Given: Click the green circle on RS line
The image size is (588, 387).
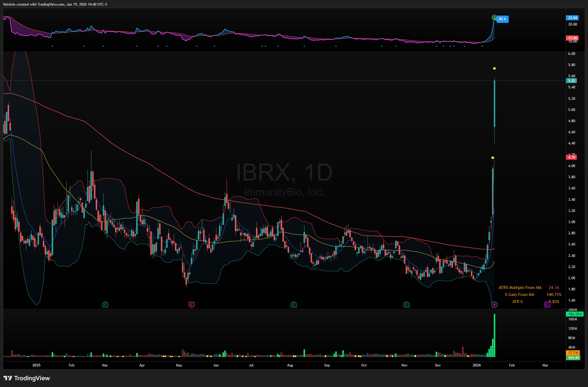Looking at the screenshot, I should coord(494,18).
